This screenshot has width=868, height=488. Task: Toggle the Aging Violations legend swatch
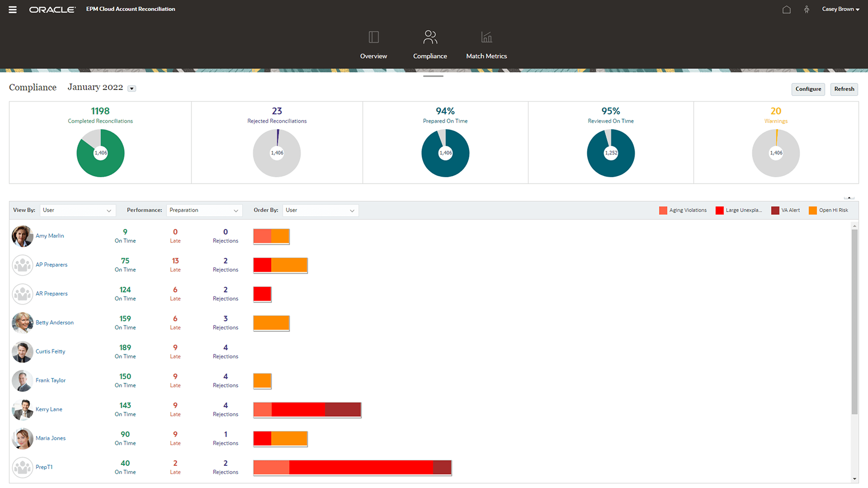[663, 210]
